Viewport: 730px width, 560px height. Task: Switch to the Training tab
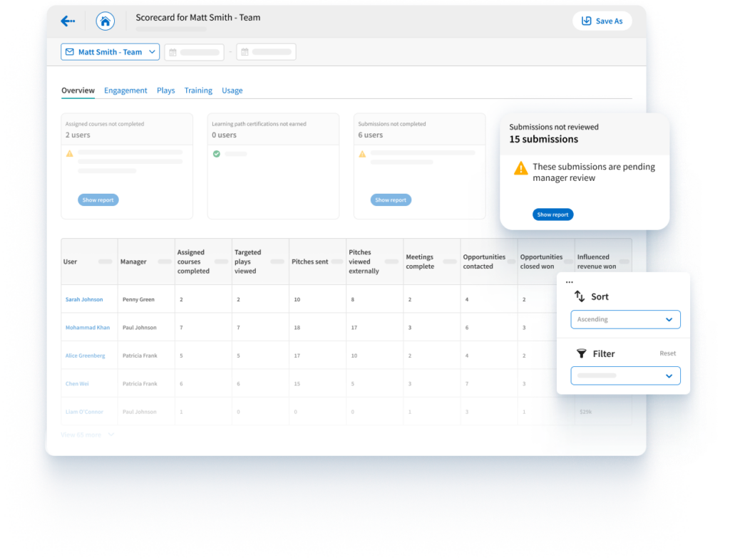[198, 90]
